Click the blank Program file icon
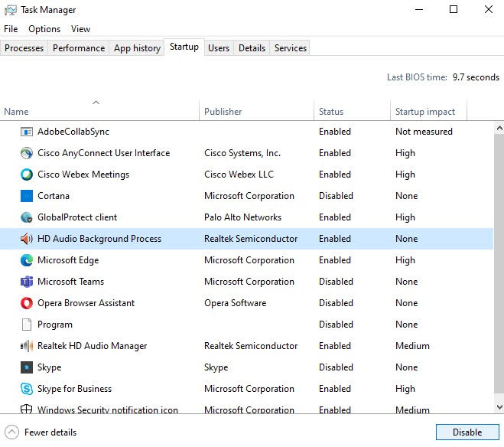 tap(26, 325)
